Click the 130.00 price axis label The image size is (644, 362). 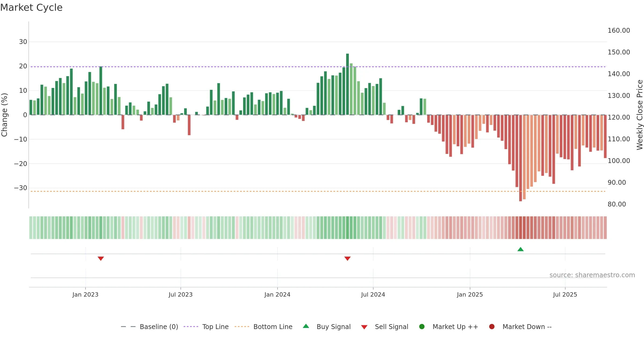(619, 95)
